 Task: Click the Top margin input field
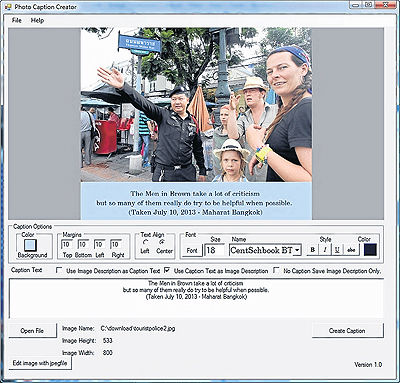pyautogui.click(x=67, y=244)
